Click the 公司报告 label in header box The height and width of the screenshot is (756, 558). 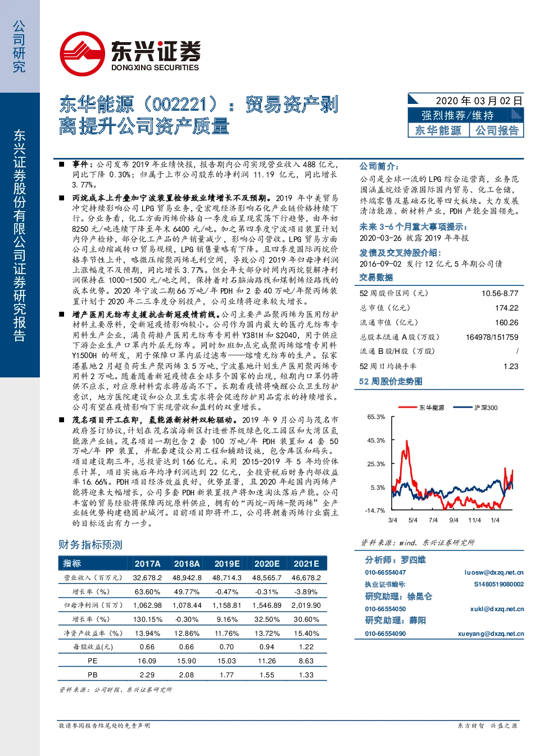(497, 130)
